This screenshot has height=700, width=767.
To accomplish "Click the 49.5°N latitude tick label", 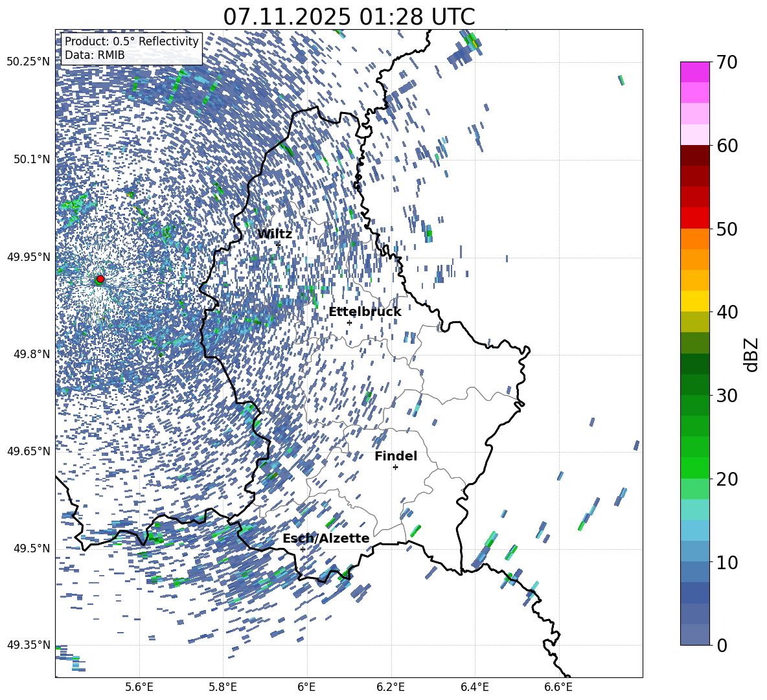I will (32, 548).
